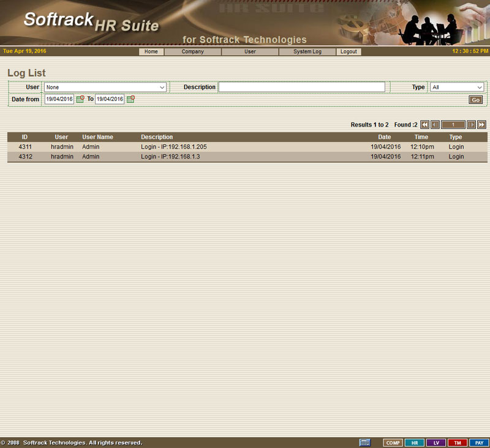The width and height of the screenshot is (490, 448).
Task: Open the Date from calendar picker
Action: tap(80, 99)
